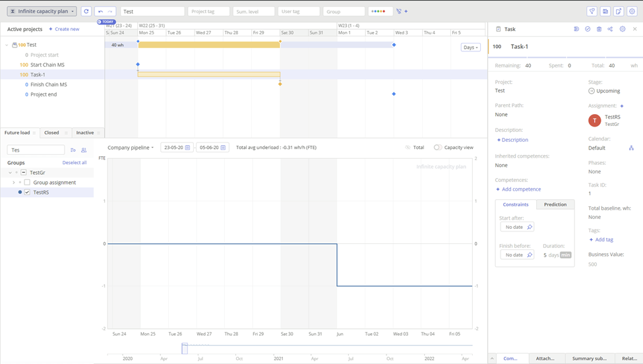Click the Project tag input field
643x364 pixels.
(208, 11)
